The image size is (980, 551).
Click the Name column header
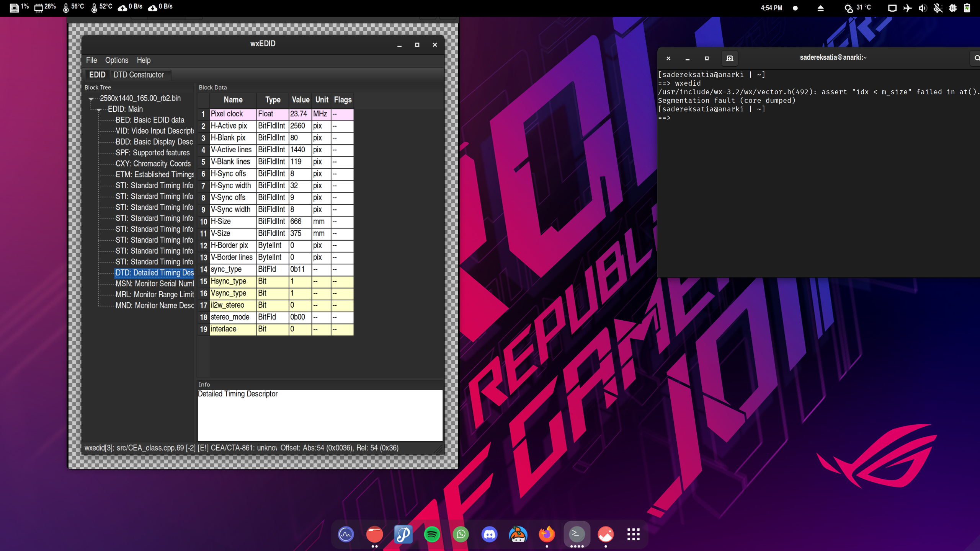point(233,100)
